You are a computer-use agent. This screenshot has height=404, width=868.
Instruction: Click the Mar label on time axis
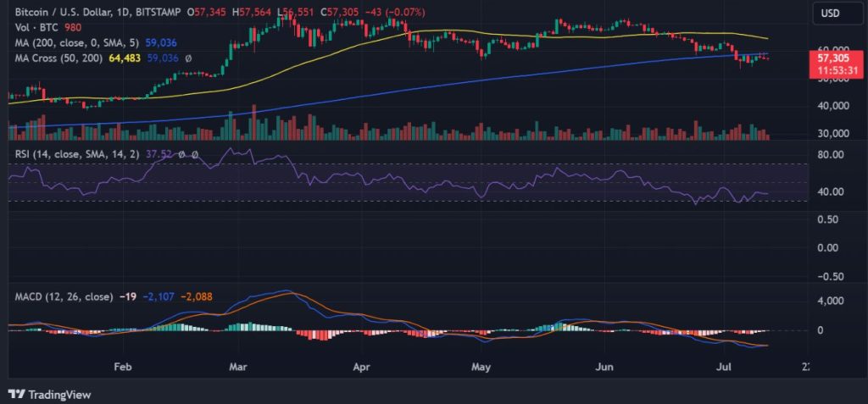pyautogui.click(x=238, y=367)
